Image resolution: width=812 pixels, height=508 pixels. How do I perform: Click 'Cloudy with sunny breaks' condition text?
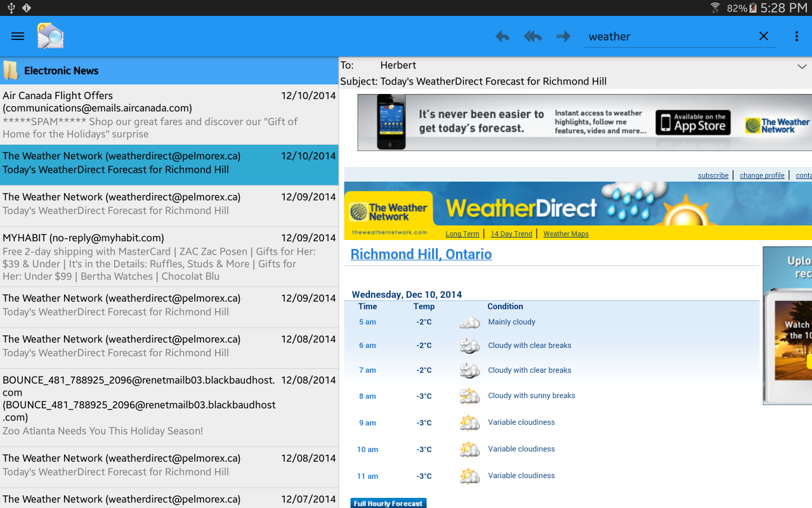(532, 396)
